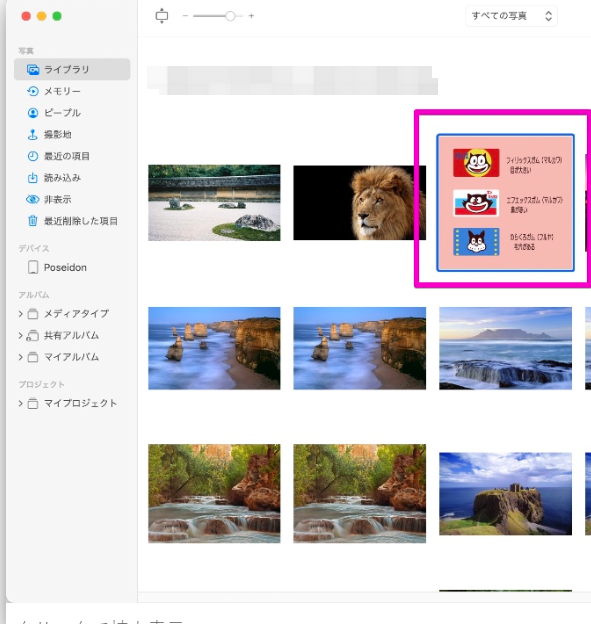Viewport: 591px width, 624px height.
Task: Show 撮影地 in the sidebar
Action: click(72, 135)
